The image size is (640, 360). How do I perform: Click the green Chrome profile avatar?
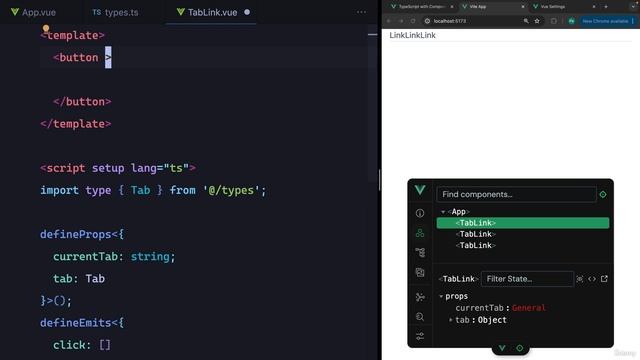click(571, 21)
